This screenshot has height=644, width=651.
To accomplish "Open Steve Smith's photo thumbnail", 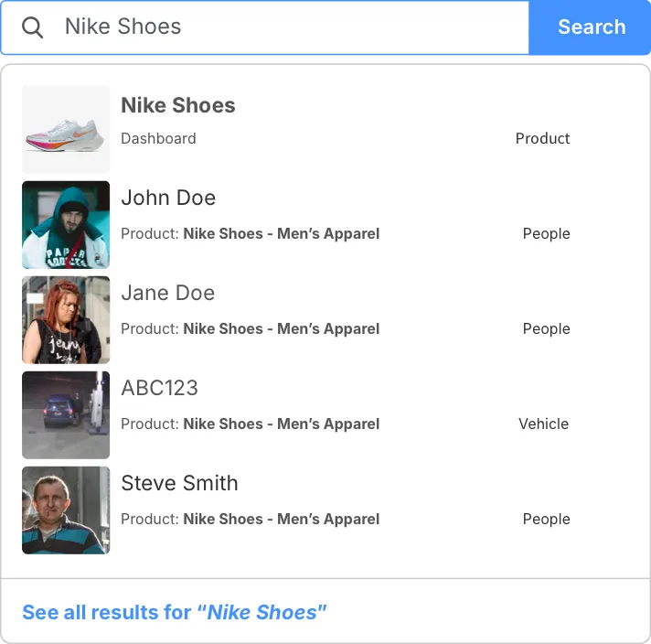I will [66, 510].
